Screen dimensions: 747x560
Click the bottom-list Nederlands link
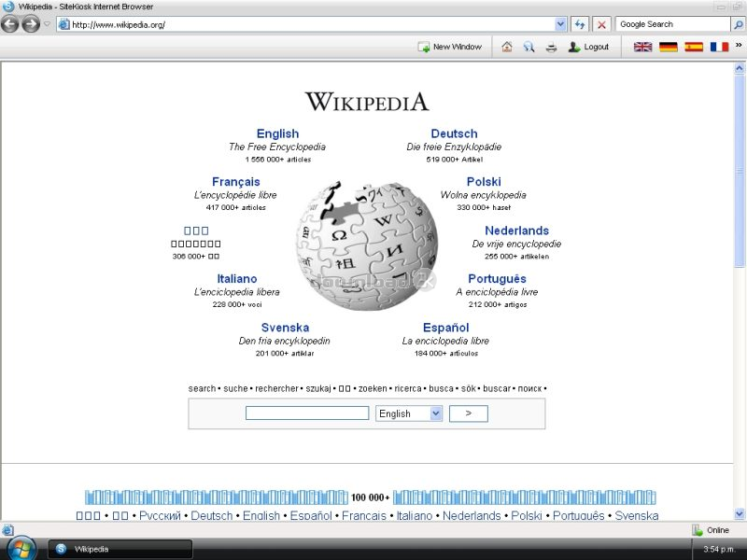click(472, 515)
